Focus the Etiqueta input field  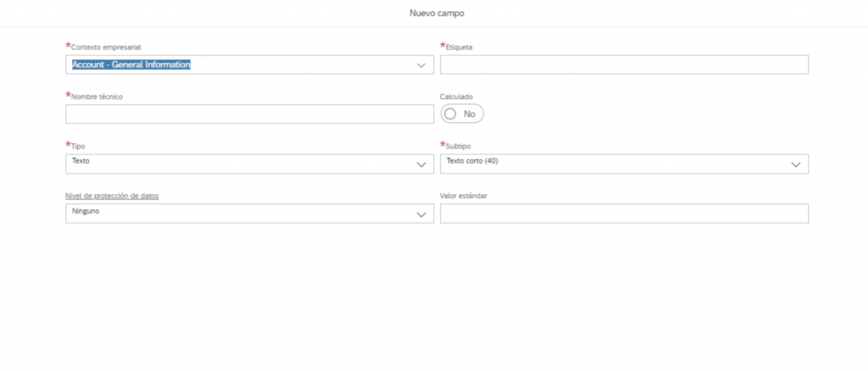(x=624, y=64)
